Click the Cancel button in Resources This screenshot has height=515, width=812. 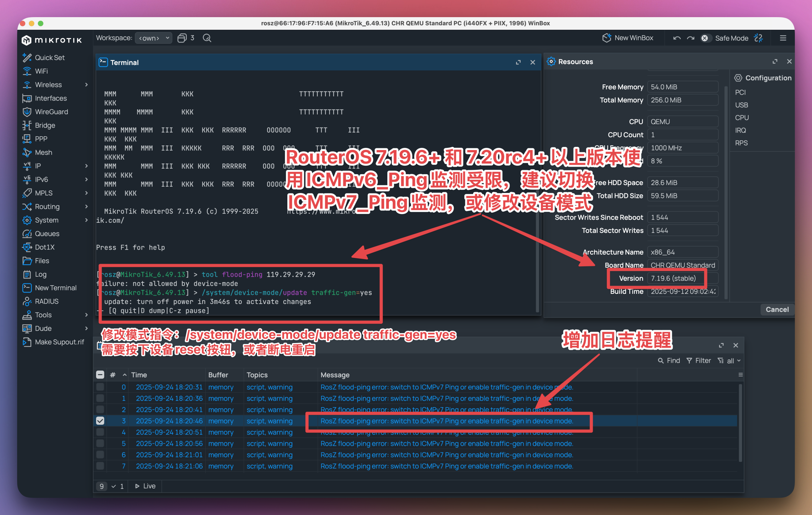[x=776, y=309]
